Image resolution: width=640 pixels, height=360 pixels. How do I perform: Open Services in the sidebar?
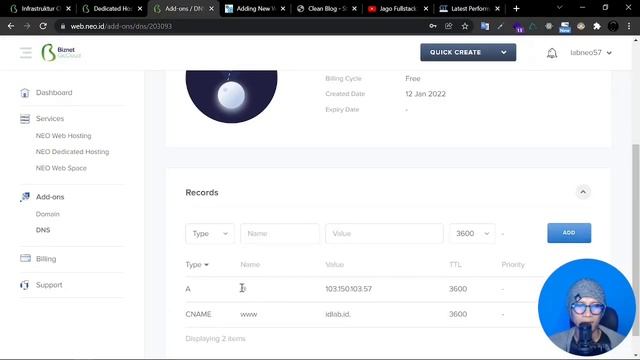[50, 119]
